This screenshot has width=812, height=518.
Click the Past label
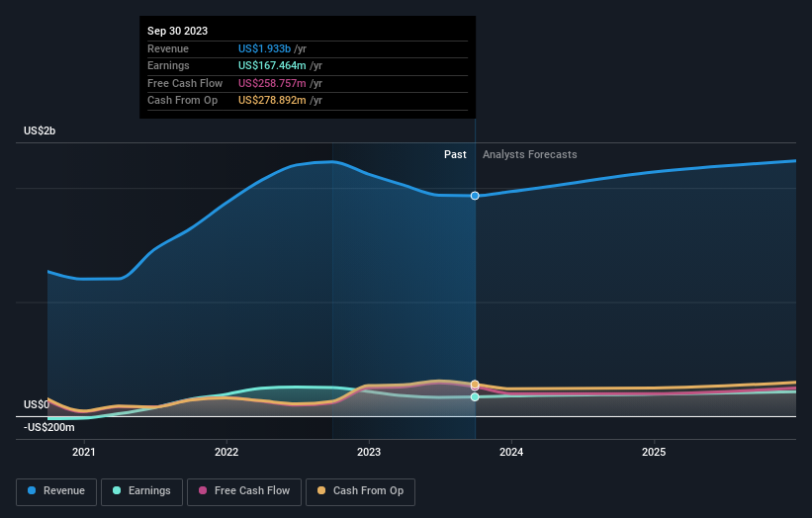pos(455,154)
